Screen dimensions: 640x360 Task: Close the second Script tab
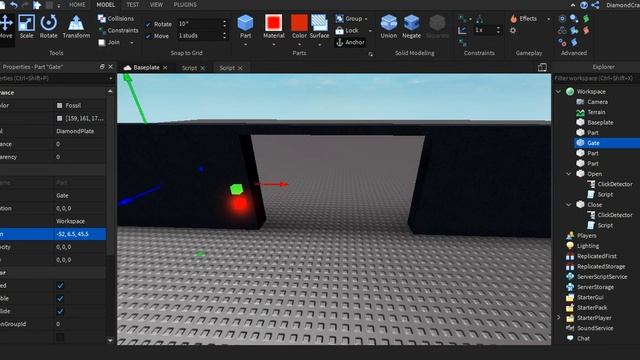point(240,68)
